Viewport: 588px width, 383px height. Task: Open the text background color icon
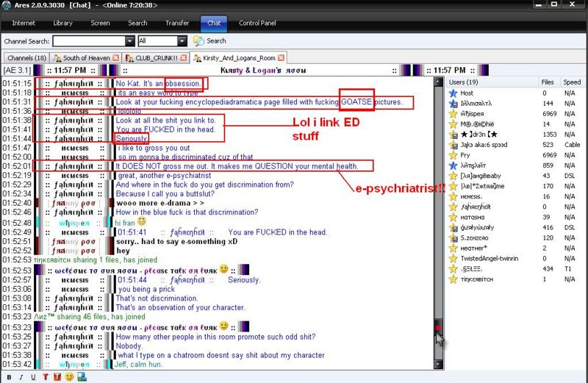click(x=57, y=377)
